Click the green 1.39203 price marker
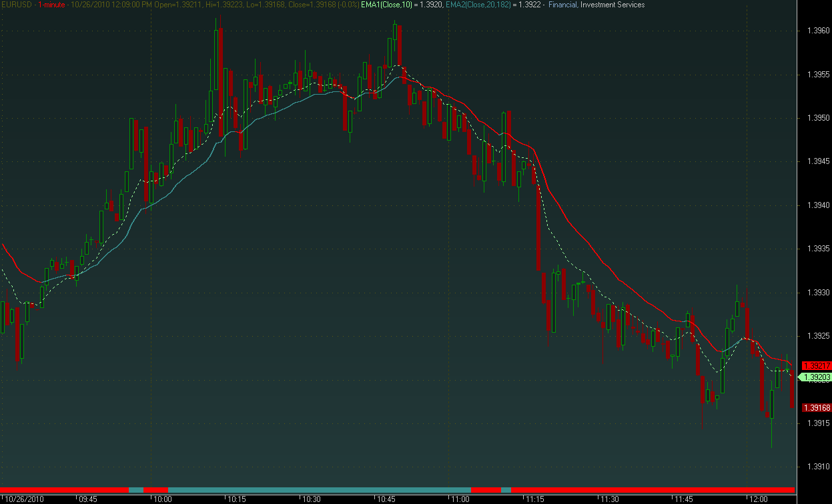 (815, 377)
